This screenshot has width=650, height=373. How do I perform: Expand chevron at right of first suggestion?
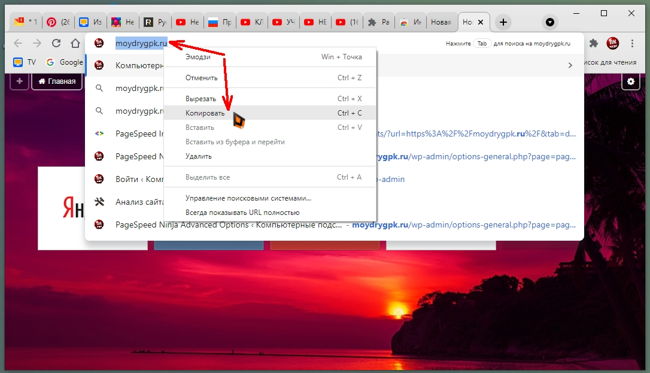(x=570, y=65)
